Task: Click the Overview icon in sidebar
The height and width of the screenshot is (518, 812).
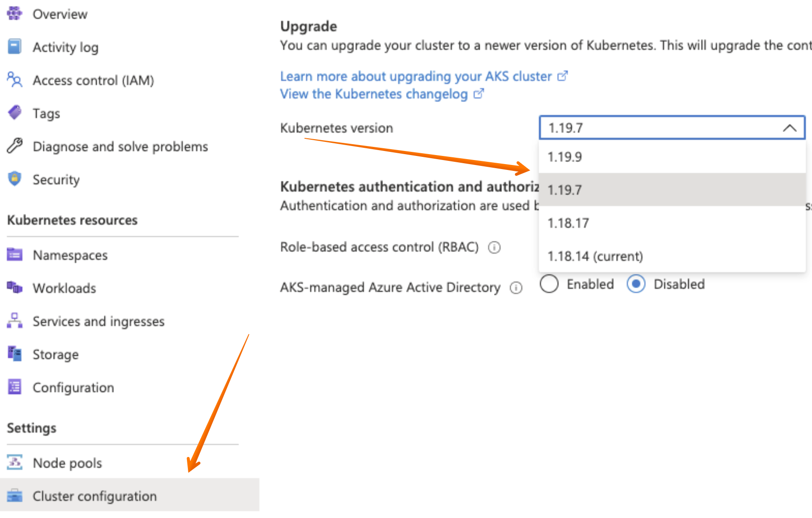Action: click(x=14, y=14)
